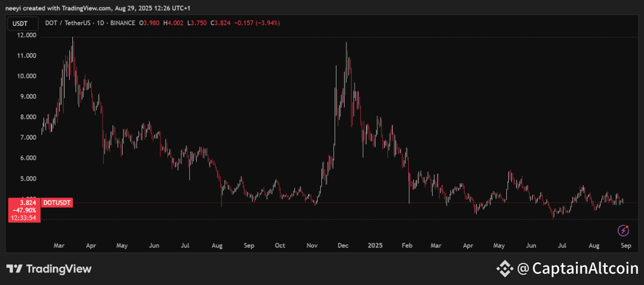
Task: Click the Aug label before first Sep
Action: click(217, 245)
